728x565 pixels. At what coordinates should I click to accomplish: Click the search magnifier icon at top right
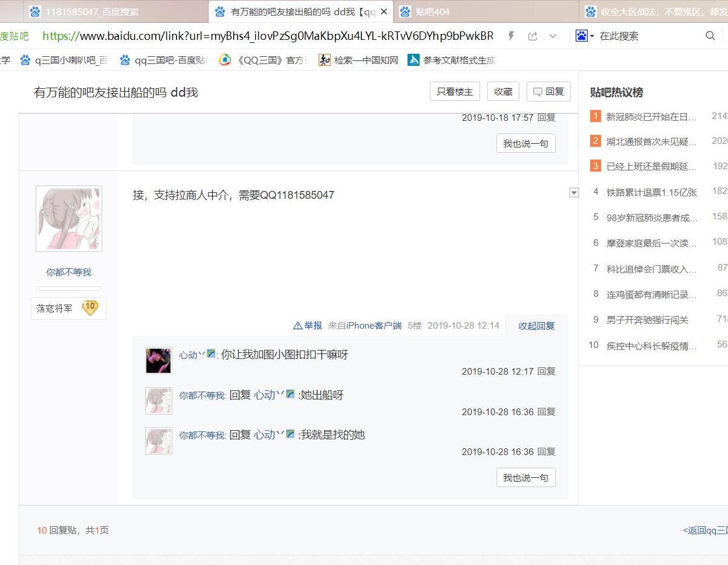[710, 36]
